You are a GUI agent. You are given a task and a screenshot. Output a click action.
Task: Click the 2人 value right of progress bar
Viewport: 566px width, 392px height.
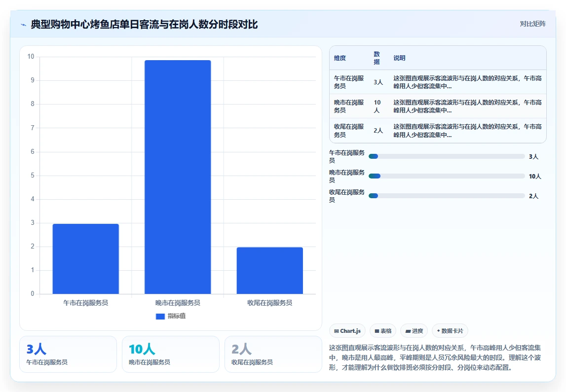tap(533, 196)
